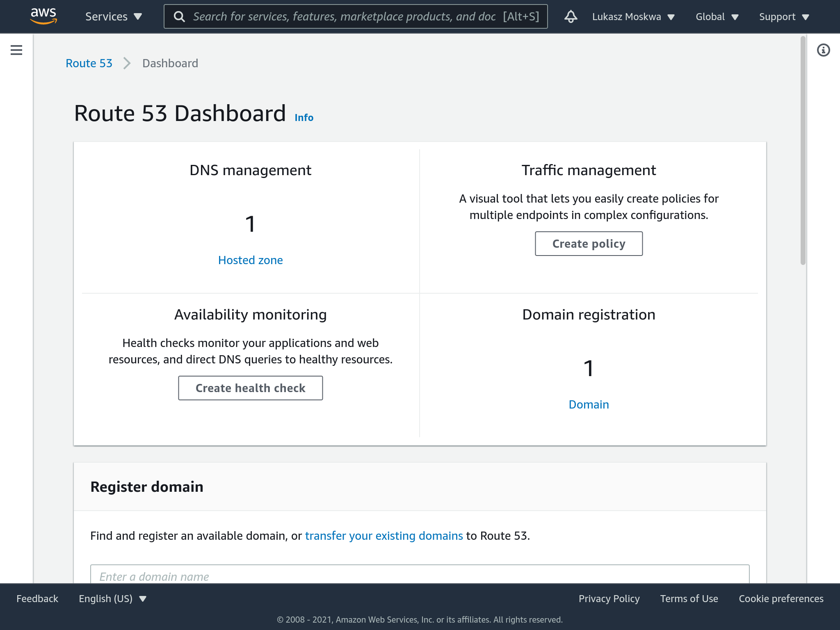Open the Info link beside the dashboard title
Image resolution: width=840 pixels, height=630 pixels.
point(304,118)
